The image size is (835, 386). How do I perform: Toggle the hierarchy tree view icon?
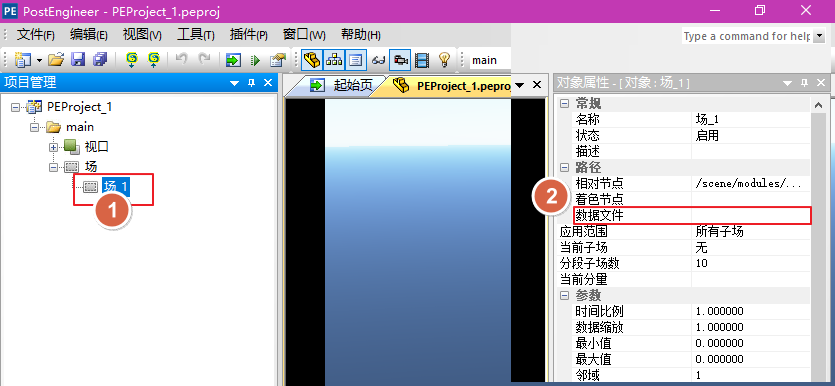334,60
